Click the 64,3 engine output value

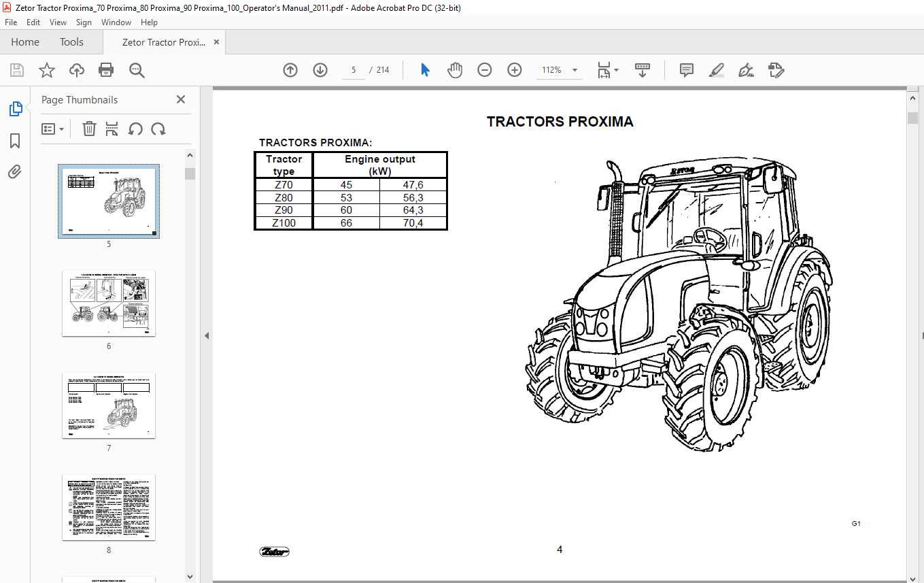coord(413,210)
